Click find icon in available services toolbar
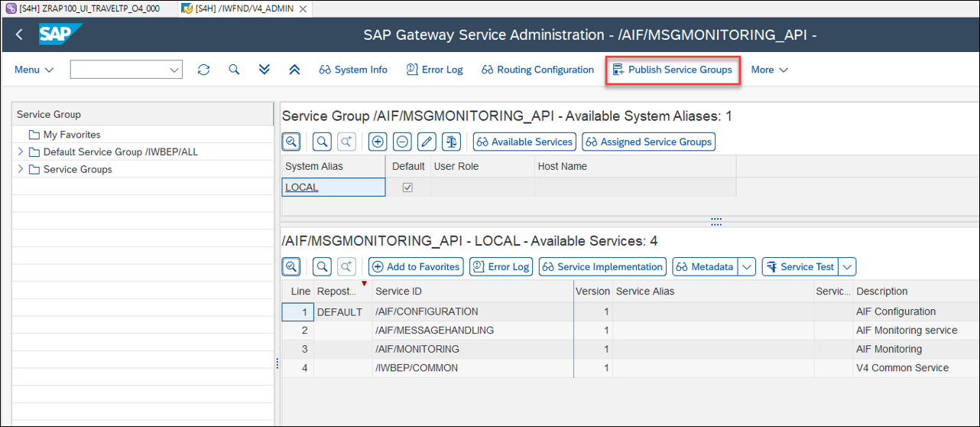The image size is (980, 427). (x=322, y=266)
